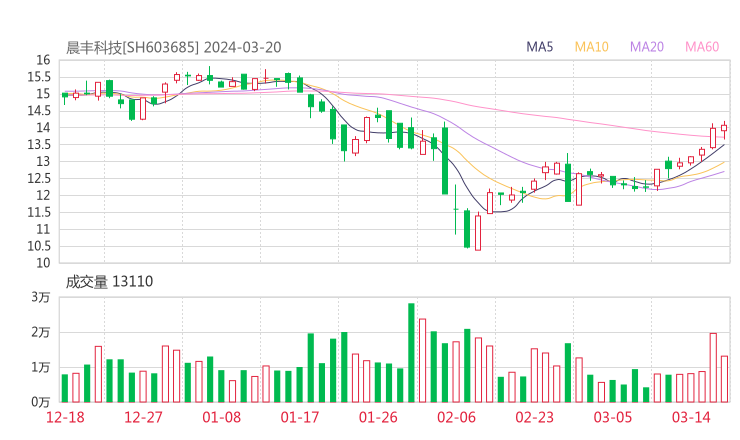Click the 10.5 price axis label

click(38, 246)
